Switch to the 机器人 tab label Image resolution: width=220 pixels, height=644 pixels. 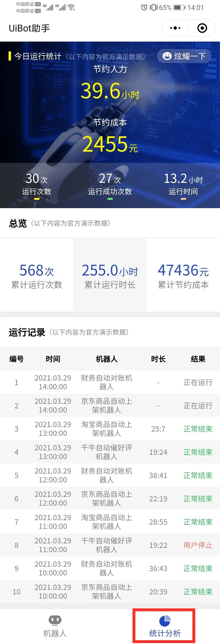coord(55,633)
